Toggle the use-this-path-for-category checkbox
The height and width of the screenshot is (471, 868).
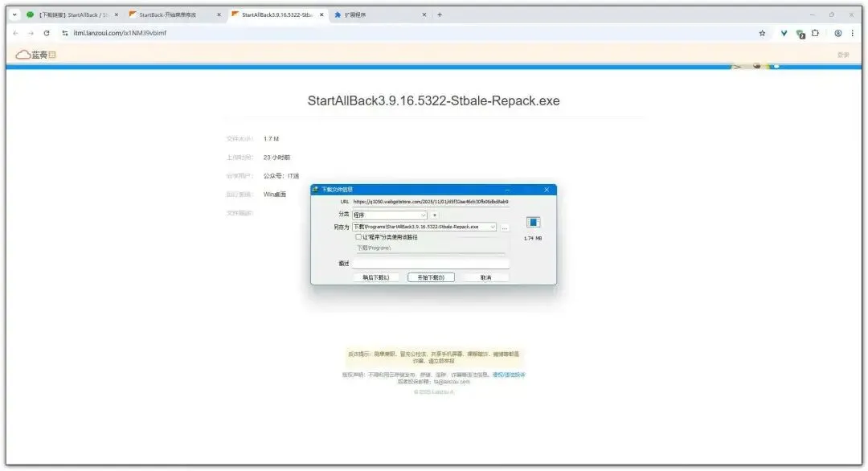click(x=358, y=237)
